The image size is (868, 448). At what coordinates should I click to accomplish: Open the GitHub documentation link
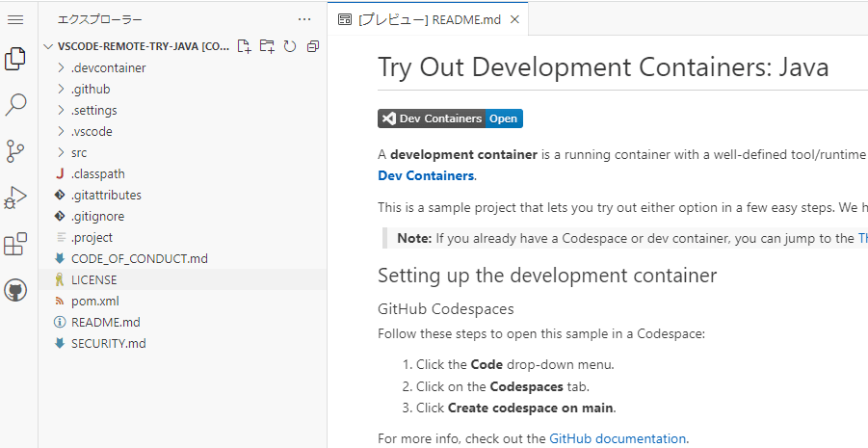click(618, 438)
